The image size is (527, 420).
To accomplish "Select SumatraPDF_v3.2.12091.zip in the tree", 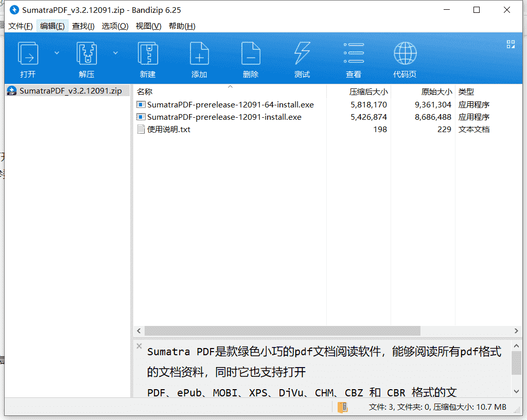I will [x=71, y=90].
